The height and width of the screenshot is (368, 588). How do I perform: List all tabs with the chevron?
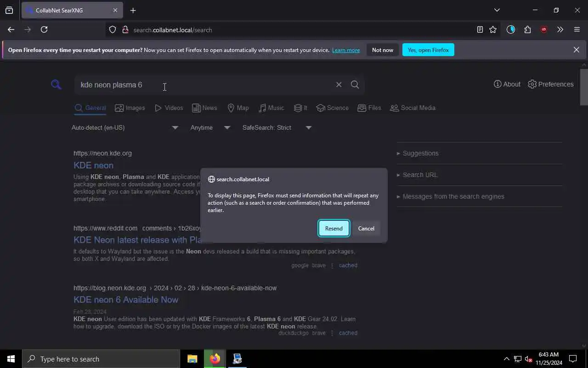point(497,10)
